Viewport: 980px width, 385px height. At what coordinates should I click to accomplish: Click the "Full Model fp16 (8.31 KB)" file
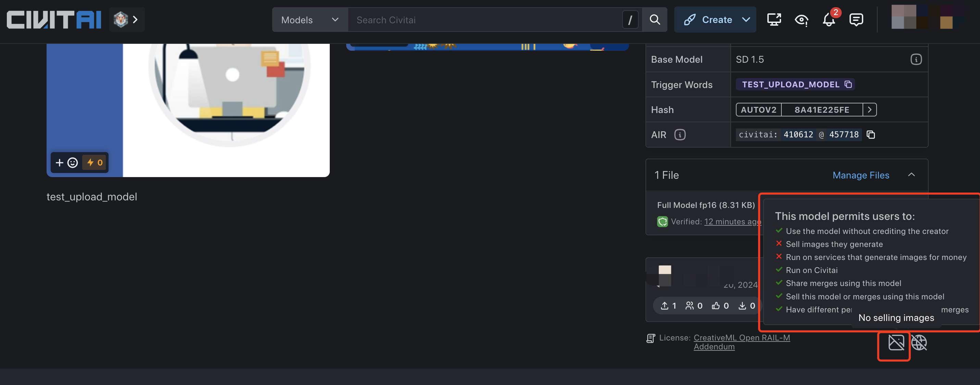point(706,205)
